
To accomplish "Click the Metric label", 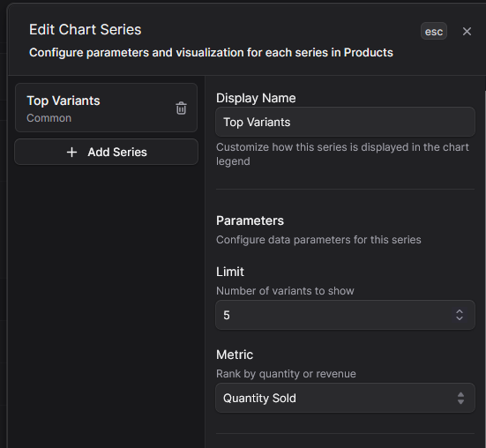I will click(x=235, y=355).
